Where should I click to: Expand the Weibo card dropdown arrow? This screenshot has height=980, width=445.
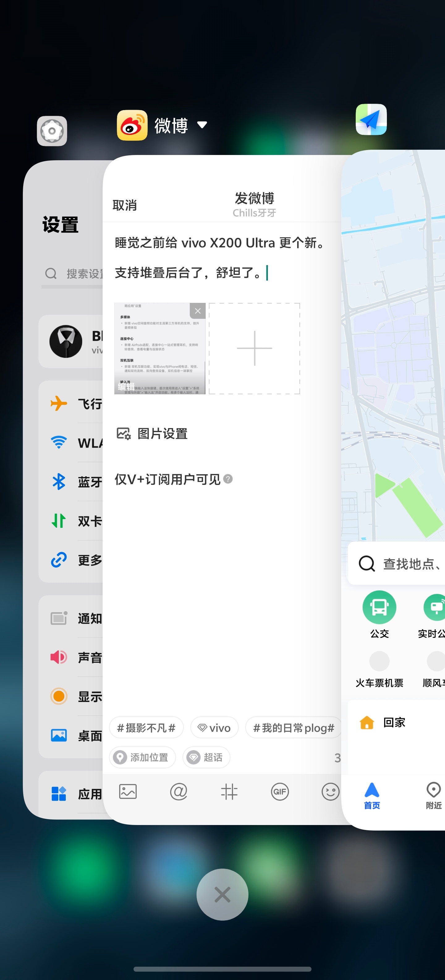[x=202, y=125]
